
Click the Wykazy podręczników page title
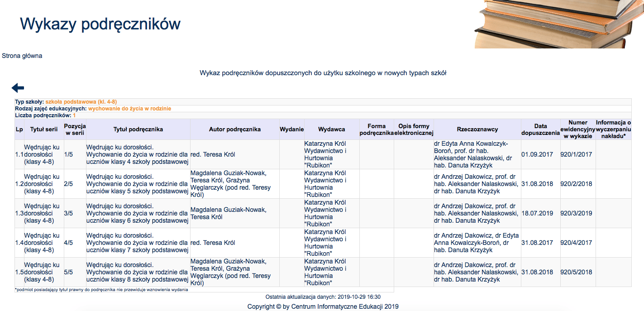click(x=100, y=24)
